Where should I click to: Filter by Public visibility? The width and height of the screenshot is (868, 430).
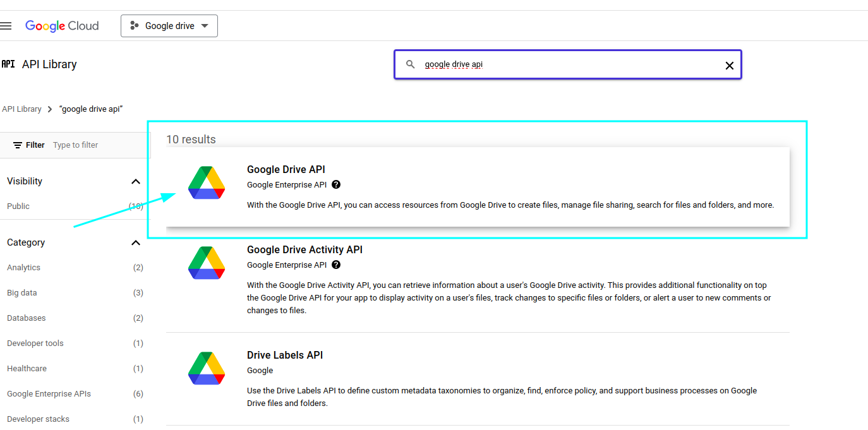[x=18, y=206]
